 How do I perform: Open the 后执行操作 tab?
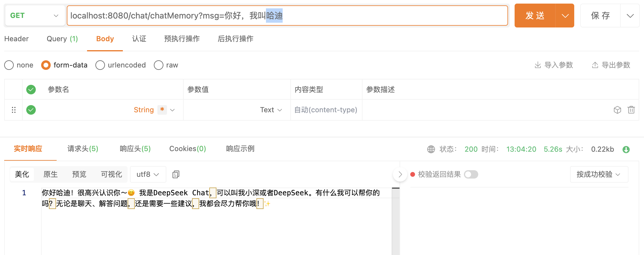(236, 39)
